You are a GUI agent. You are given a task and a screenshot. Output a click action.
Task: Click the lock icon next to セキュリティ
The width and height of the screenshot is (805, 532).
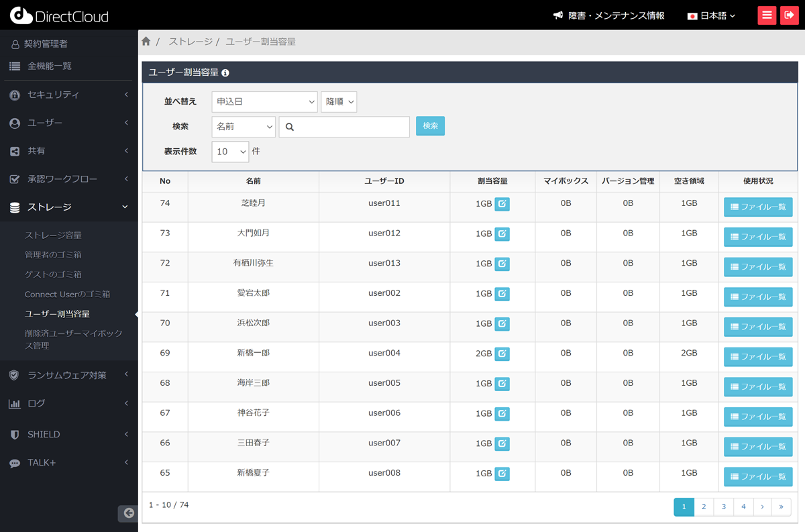[x=15, y=95]
